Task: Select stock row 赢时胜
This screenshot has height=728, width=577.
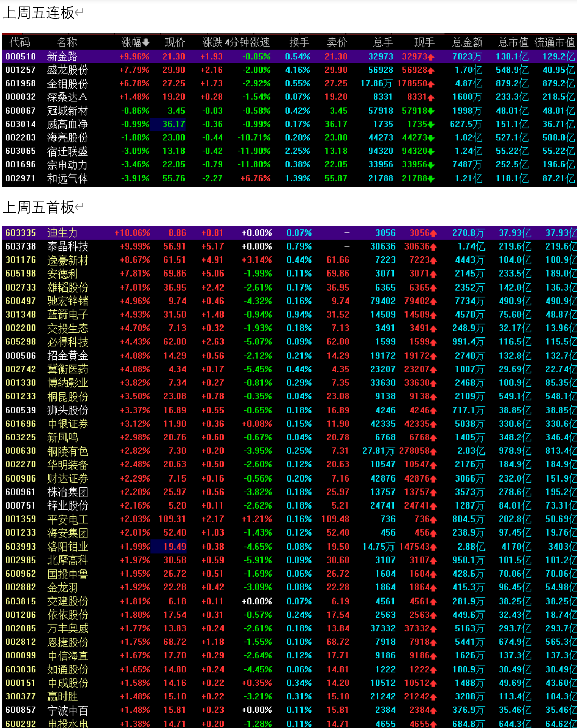Action: click(290, 696)
